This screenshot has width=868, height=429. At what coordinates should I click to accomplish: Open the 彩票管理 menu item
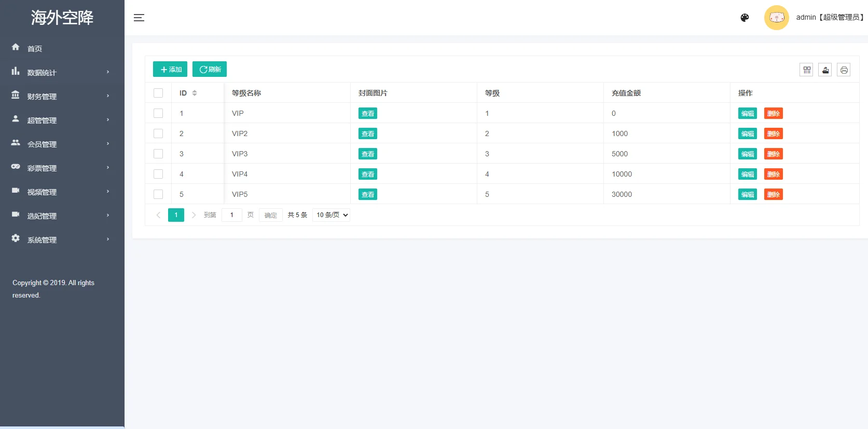click(62, 168)
